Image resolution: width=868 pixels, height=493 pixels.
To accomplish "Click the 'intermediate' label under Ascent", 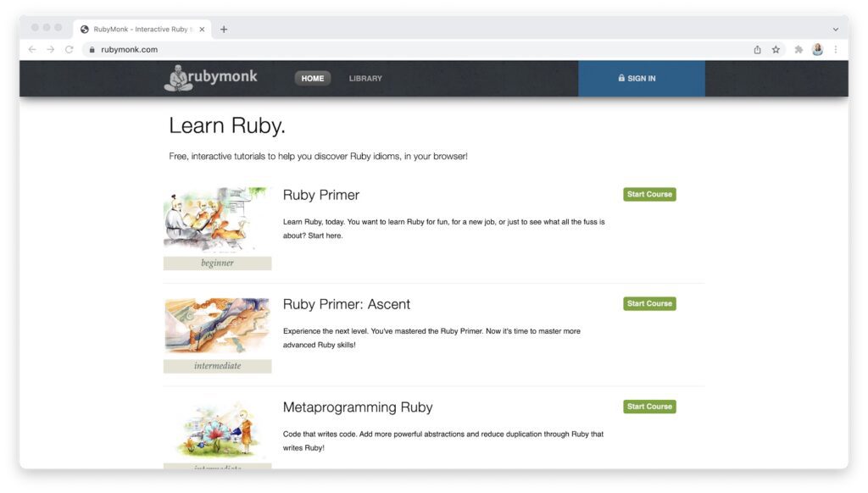I will click(x=217, y=366).
